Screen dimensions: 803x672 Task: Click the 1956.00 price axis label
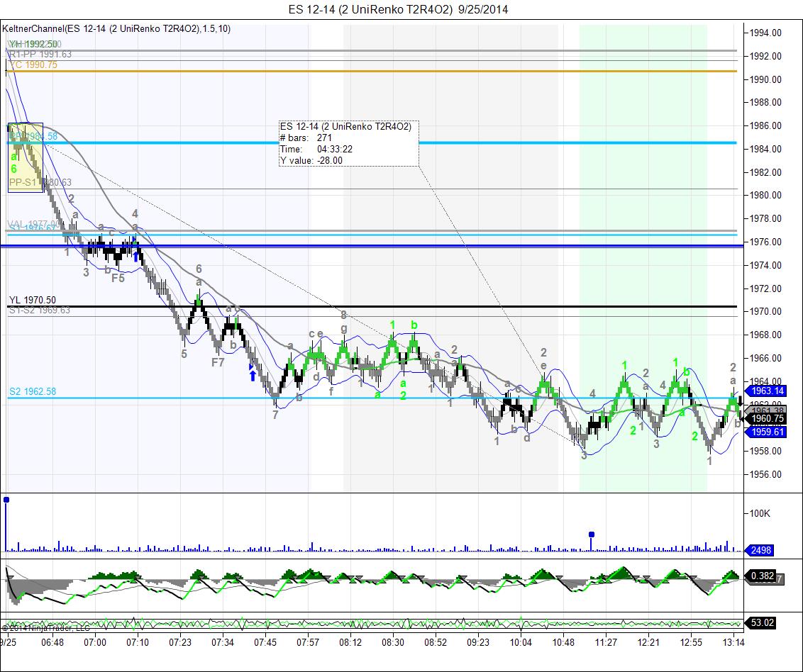click(x=765, y=474)
